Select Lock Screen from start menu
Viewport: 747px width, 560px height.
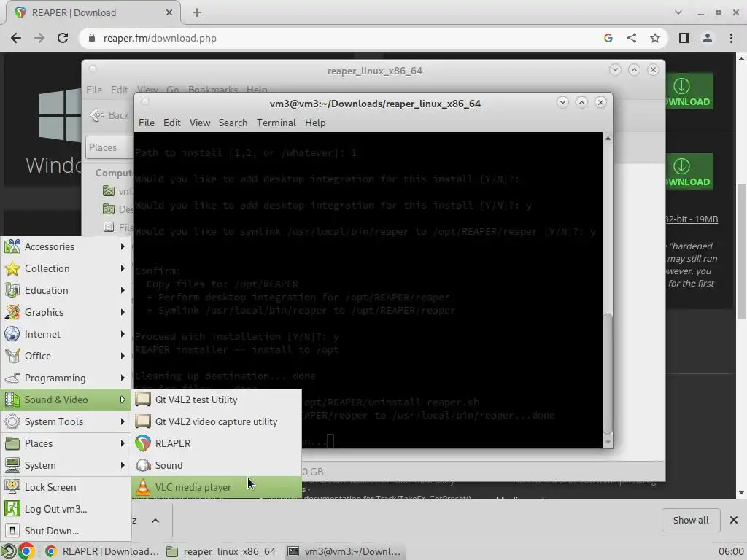(66, 487)
